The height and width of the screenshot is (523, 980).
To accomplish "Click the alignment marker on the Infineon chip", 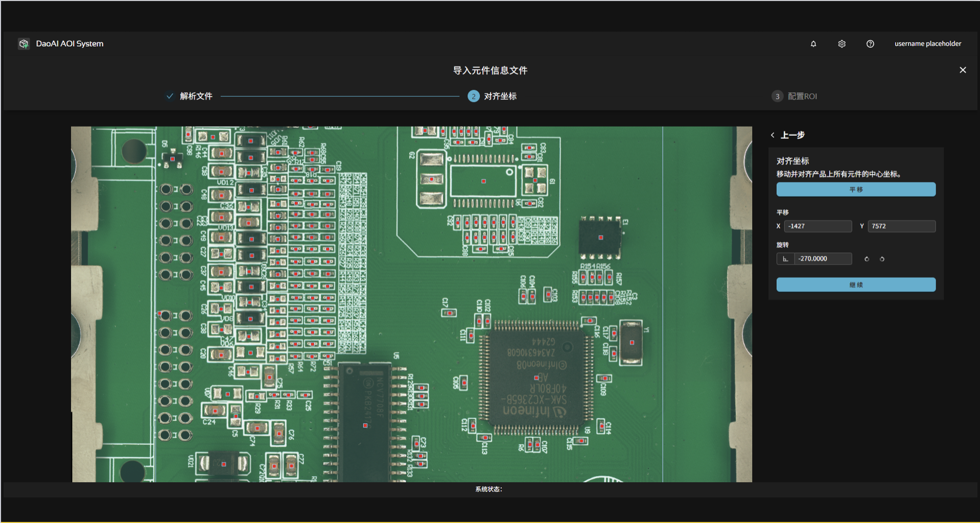I will [536, 377].
